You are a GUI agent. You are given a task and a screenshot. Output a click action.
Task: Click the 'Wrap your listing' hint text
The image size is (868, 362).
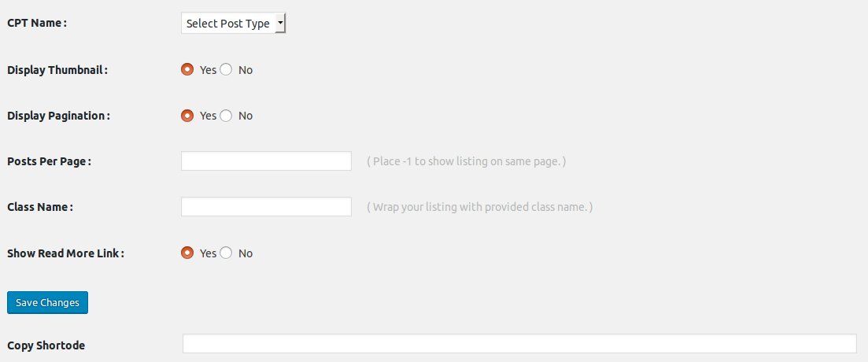click(480, 207)
